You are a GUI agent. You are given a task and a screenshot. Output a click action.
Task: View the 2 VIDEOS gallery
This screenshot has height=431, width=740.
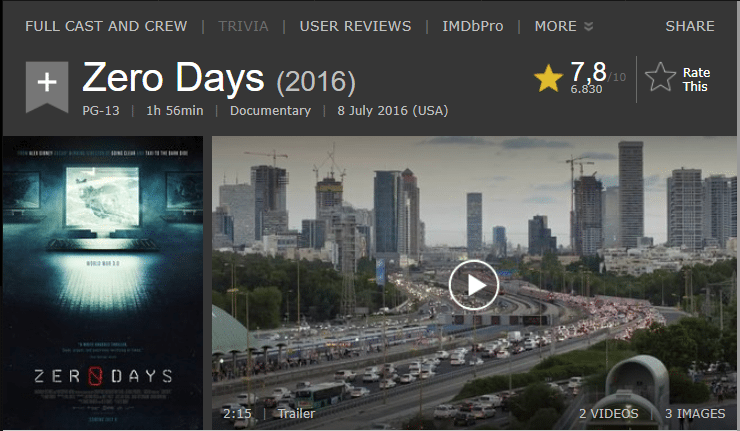(x=609, y=414)
